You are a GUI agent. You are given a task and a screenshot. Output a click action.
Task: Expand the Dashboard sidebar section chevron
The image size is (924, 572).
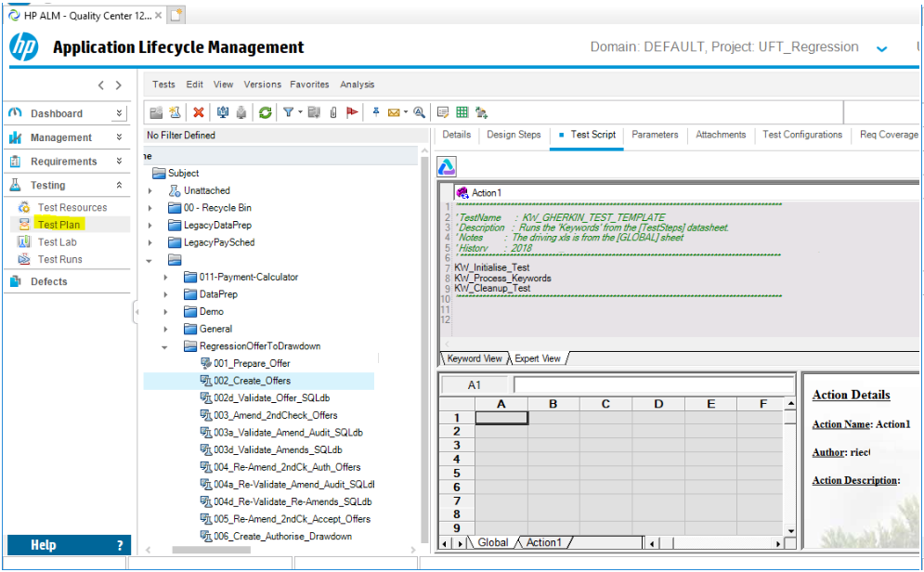coord(119,113)
